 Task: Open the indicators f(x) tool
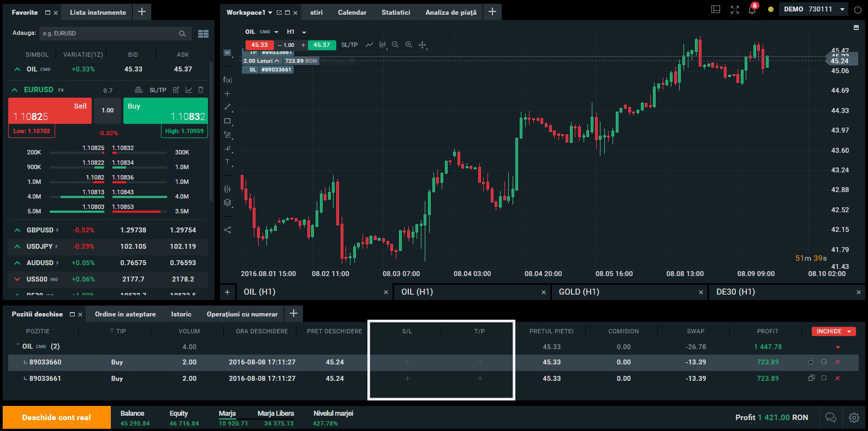(228, 80)
